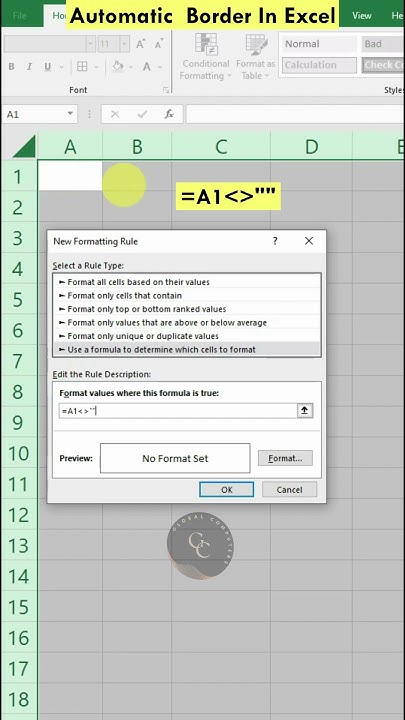Click the Format... button
This screenshot has height=720, width=405.
point(285,458)
